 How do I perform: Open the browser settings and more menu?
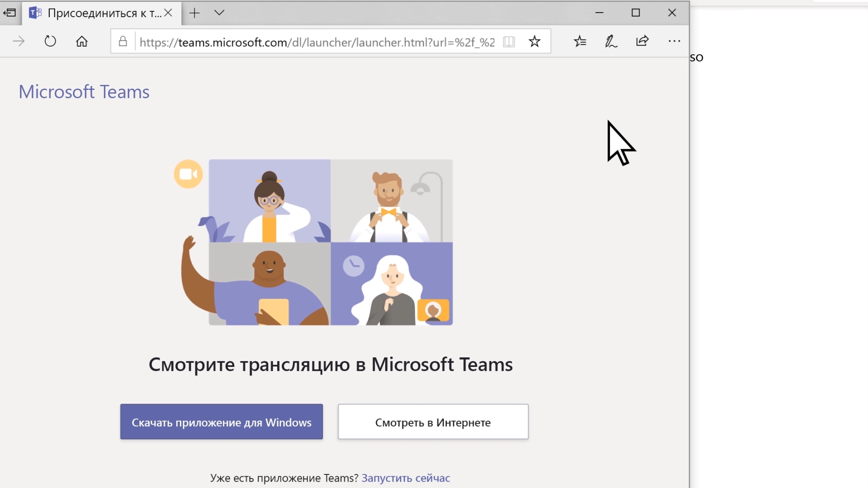click(x=674, y=41)
